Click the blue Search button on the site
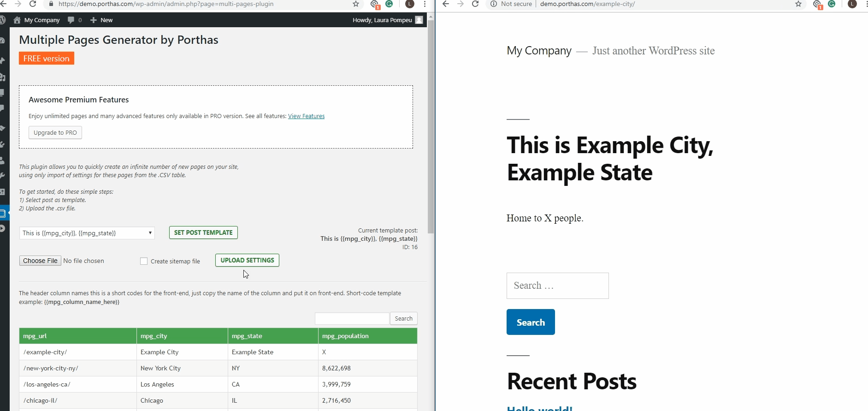868x411 pixels. [x=531, y=322]
